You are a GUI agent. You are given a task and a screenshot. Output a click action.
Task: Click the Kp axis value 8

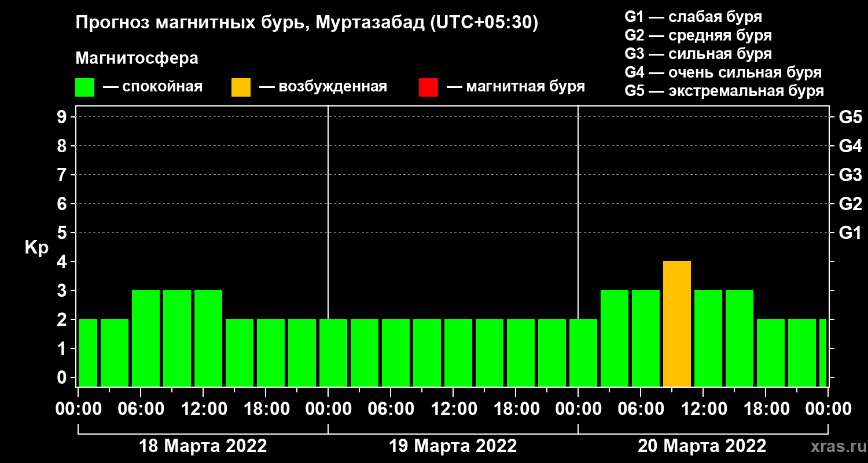(63, 146)
